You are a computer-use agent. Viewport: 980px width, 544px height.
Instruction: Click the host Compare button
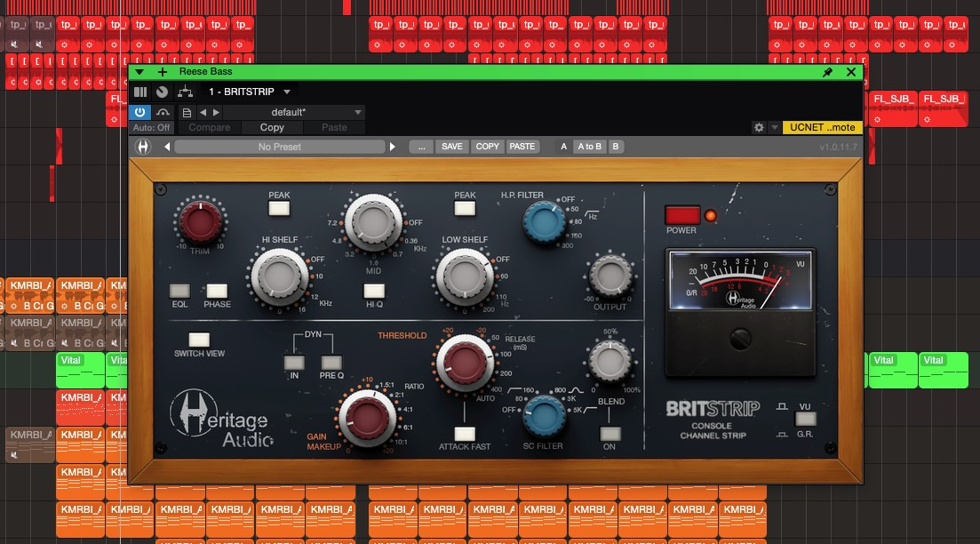(x=210, y=128)
